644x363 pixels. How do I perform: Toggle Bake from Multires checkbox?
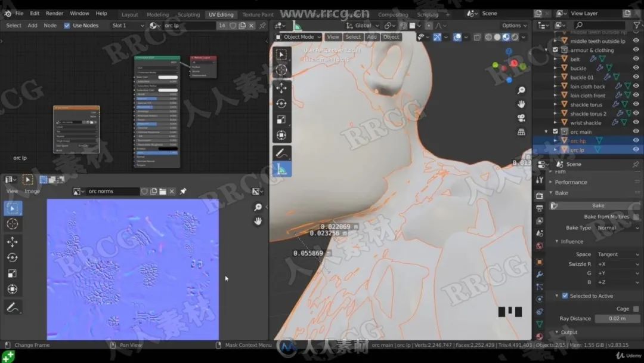[x=636, y=216]
